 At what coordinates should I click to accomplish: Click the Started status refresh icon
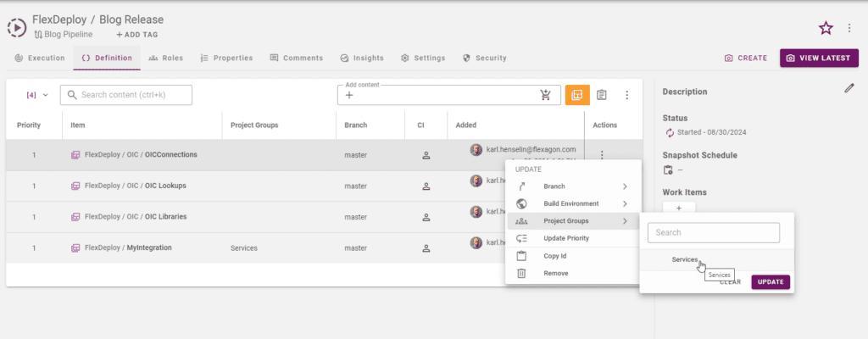pos(670,132)
